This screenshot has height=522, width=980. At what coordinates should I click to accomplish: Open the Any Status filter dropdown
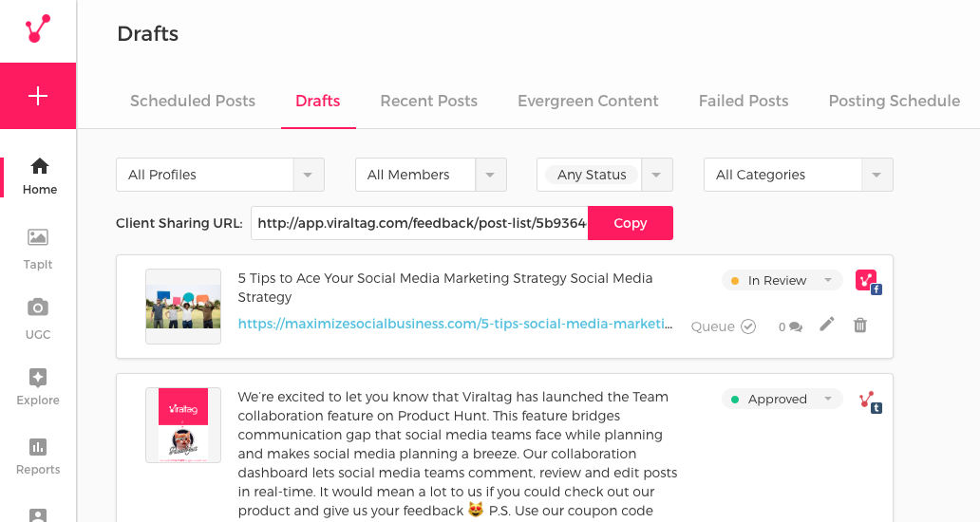[x=604, y=175]
